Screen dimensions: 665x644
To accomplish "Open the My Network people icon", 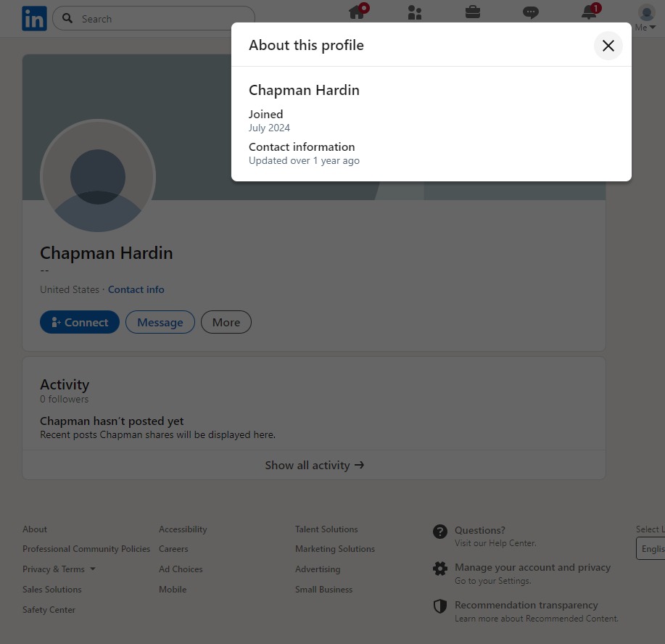I will 415,12.
